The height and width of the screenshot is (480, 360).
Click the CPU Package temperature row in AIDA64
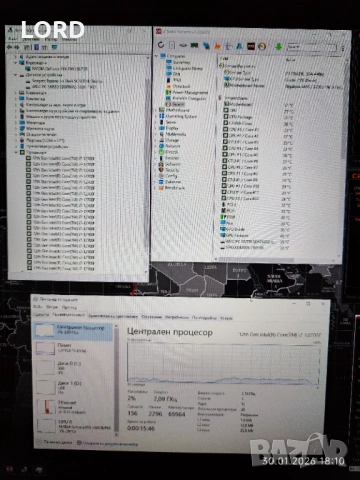point(258,117)
